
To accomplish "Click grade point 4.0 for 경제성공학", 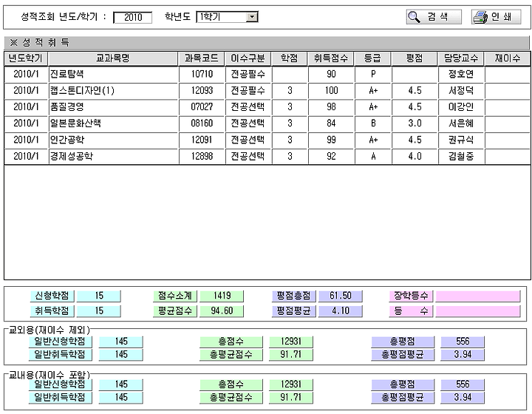I will (x=415, y=156).
